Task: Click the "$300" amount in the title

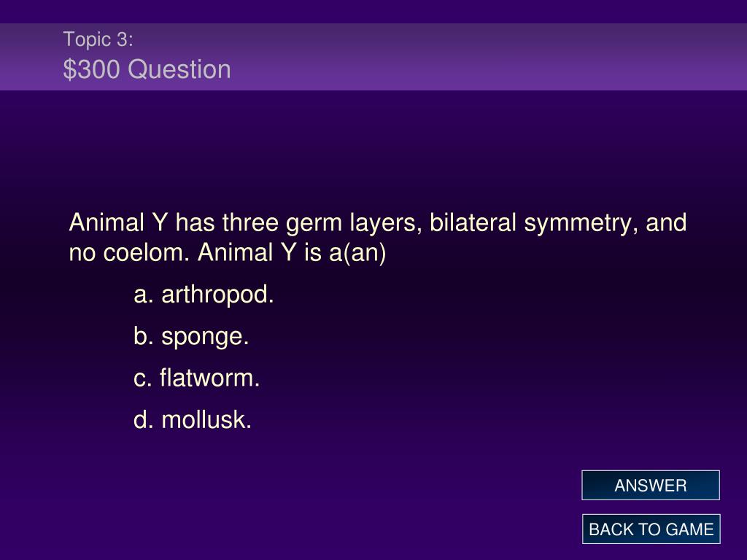Action: [x=91, y=69]
